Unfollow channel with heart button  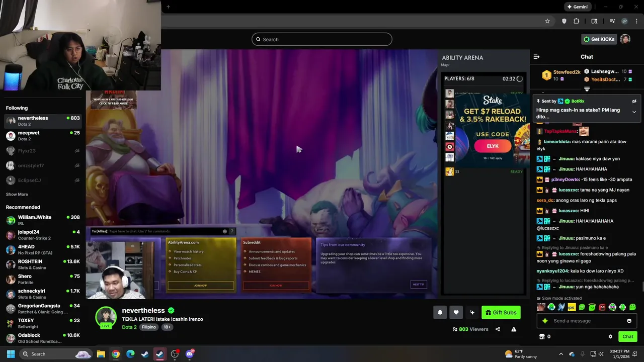pyautogui.click(x=456, y=312)
